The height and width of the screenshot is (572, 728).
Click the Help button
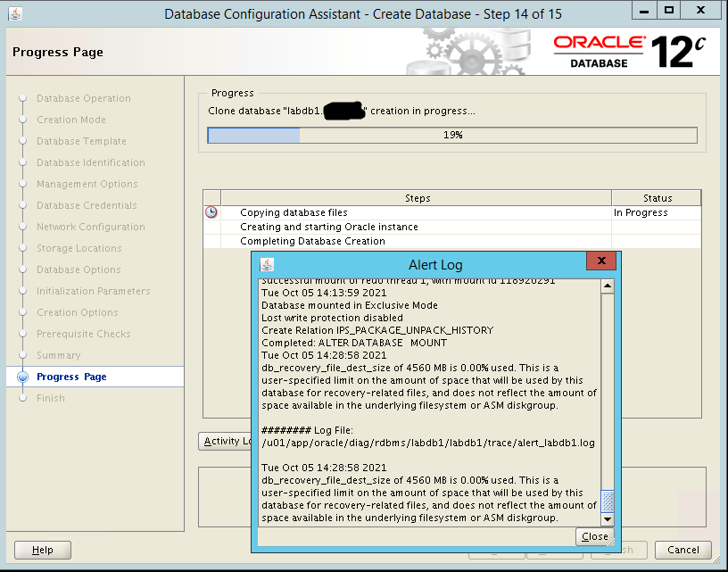coord(43,550)
